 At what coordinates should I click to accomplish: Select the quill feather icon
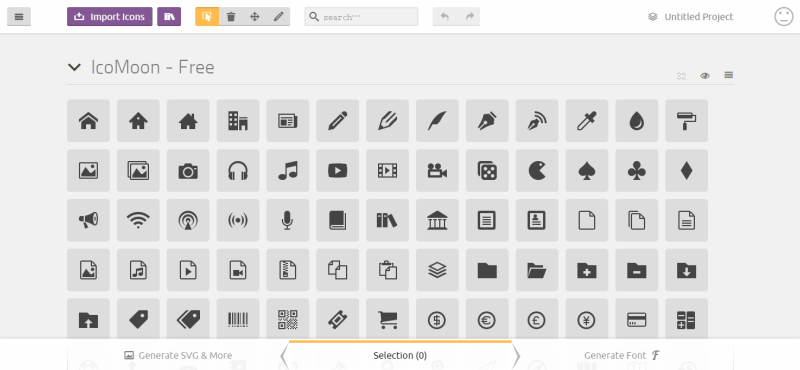[437, 120]
